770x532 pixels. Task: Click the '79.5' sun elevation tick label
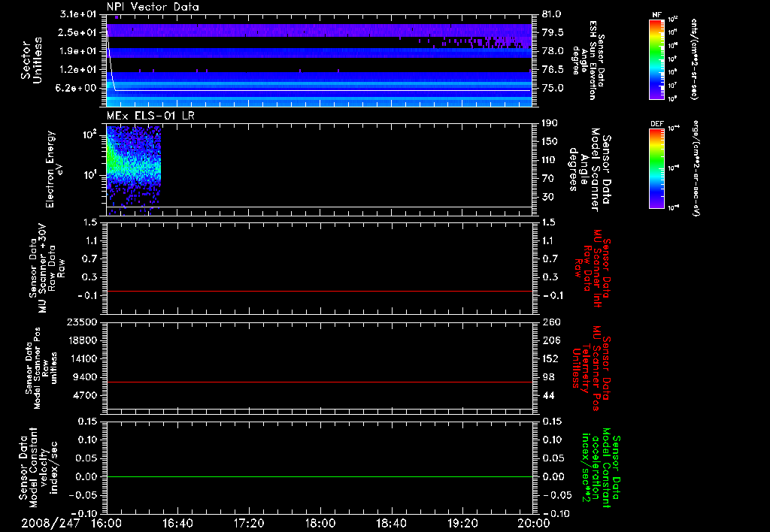point(553,32)
